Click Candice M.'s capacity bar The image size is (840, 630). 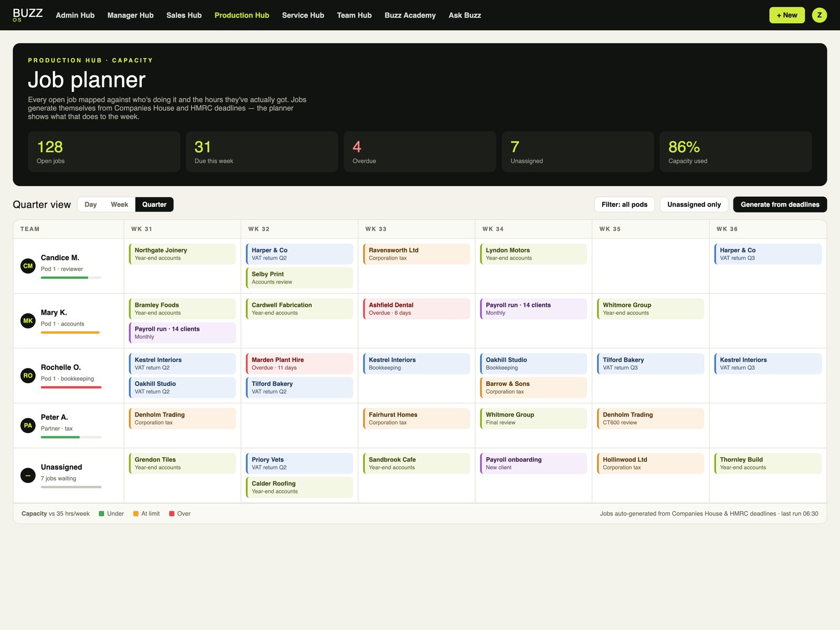point(71,278)
